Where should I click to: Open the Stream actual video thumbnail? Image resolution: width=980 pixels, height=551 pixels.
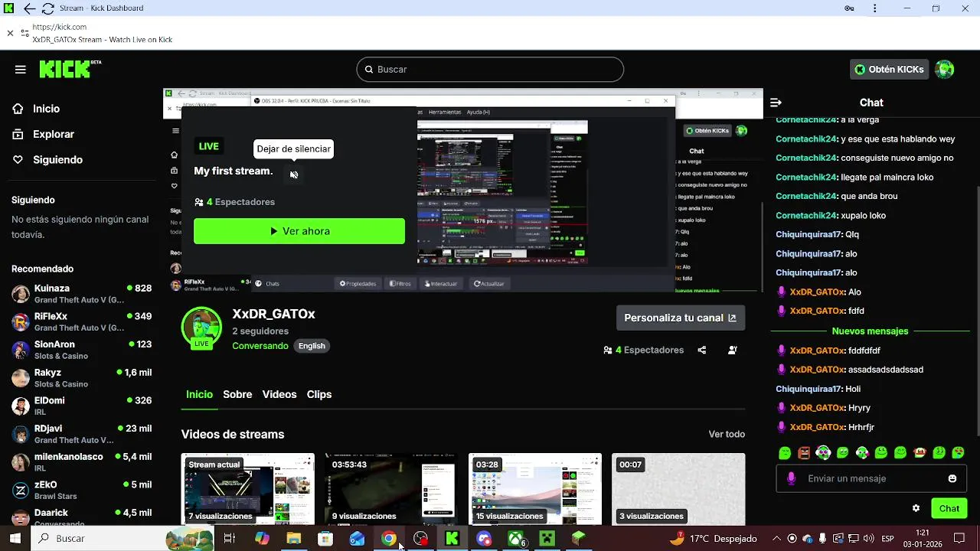[x=248, y=489]
